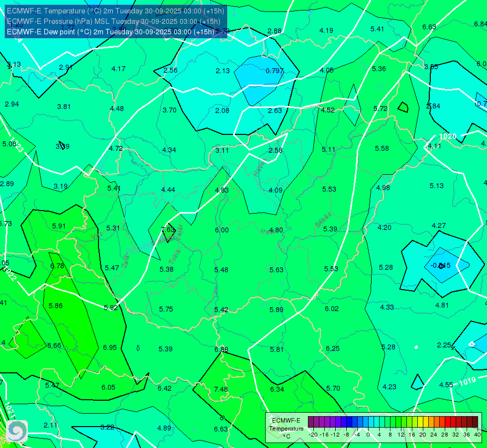487x448 pixels.
Task: Click the 2.08 temperature value
Action: (x=222, y=111)
